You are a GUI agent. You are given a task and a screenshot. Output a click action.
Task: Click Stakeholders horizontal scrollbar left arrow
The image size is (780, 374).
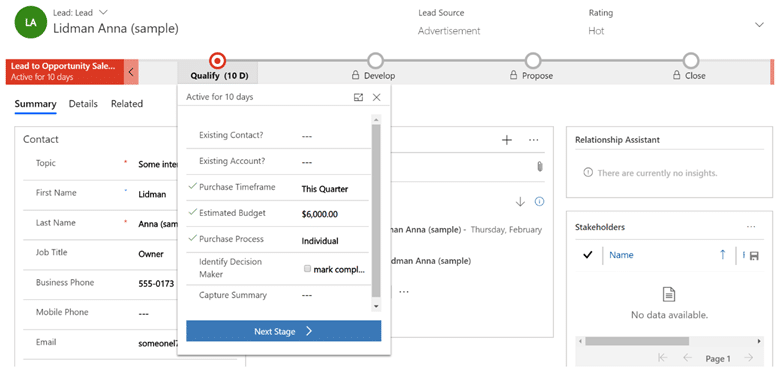580,342
